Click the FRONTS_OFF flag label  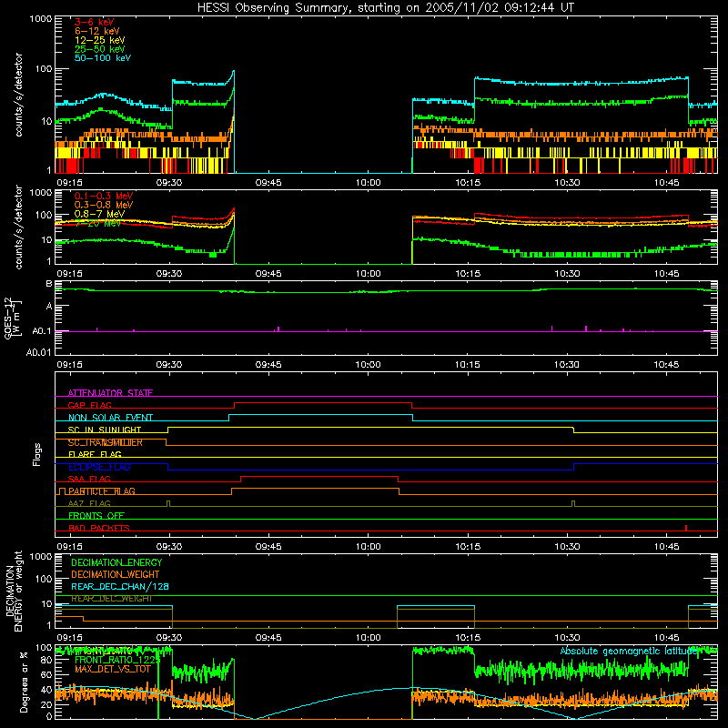pos(96,516)
